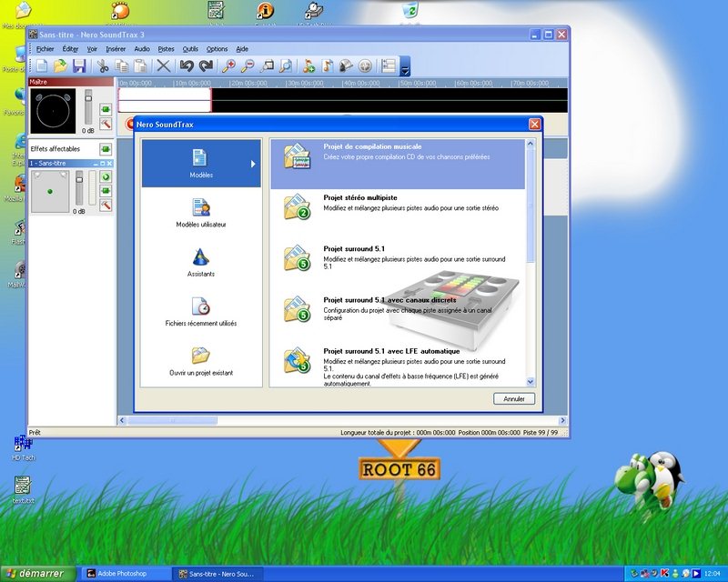
Task: Close the Nero SoundTrax dialog
Action: pos(535,125)
